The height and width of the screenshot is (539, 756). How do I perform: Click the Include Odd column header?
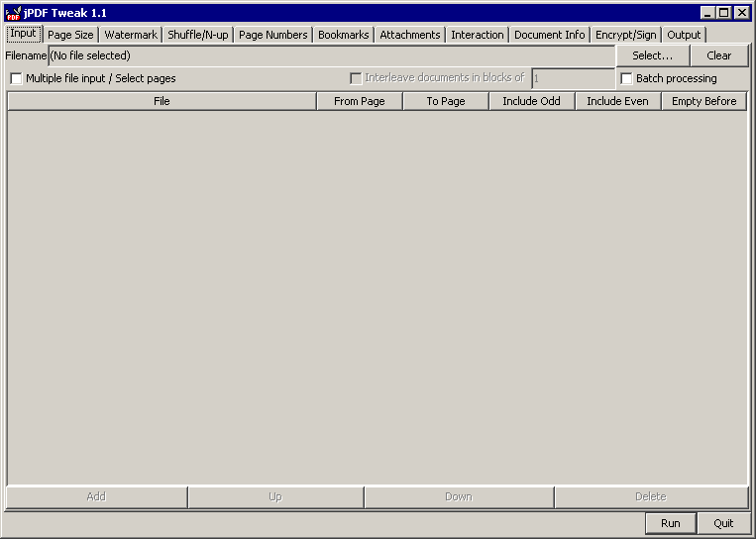coord(531,101)
